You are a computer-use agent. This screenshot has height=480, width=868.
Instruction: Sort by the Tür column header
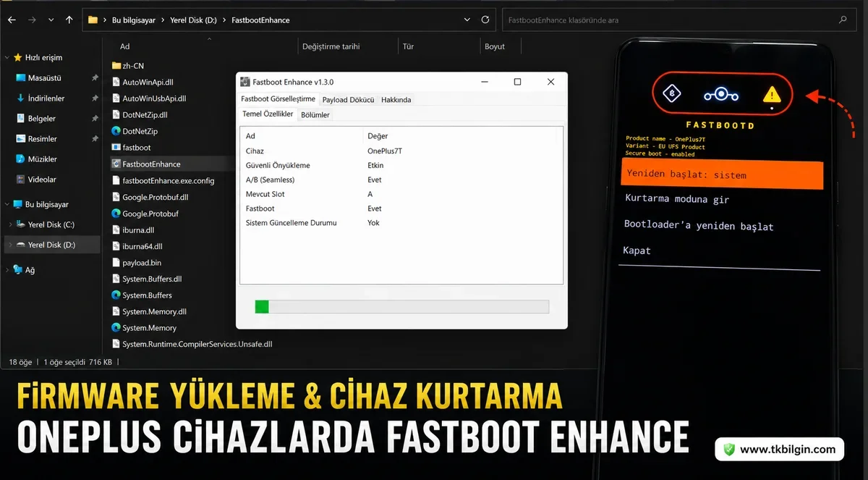click(x=409, y=46)
